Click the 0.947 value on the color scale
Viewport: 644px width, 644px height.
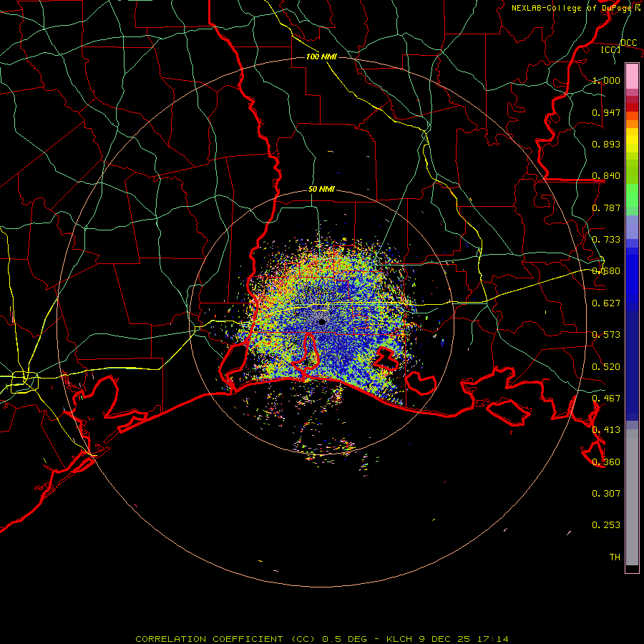[606, 112]
